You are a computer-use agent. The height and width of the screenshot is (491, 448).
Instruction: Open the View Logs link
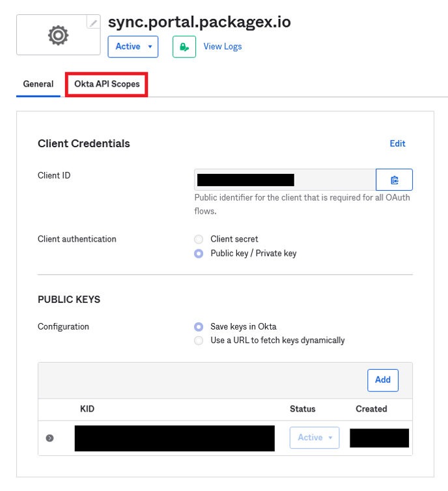point(223,47)
